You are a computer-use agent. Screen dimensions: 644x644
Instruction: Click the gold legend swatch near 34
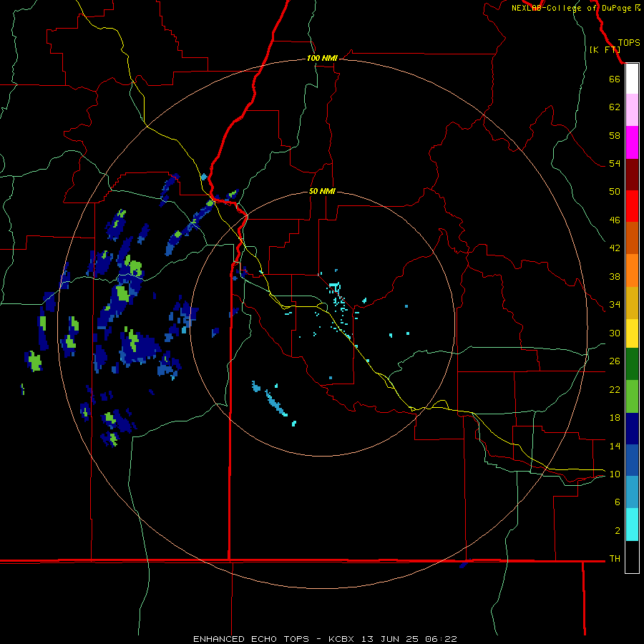coord(632,303)
